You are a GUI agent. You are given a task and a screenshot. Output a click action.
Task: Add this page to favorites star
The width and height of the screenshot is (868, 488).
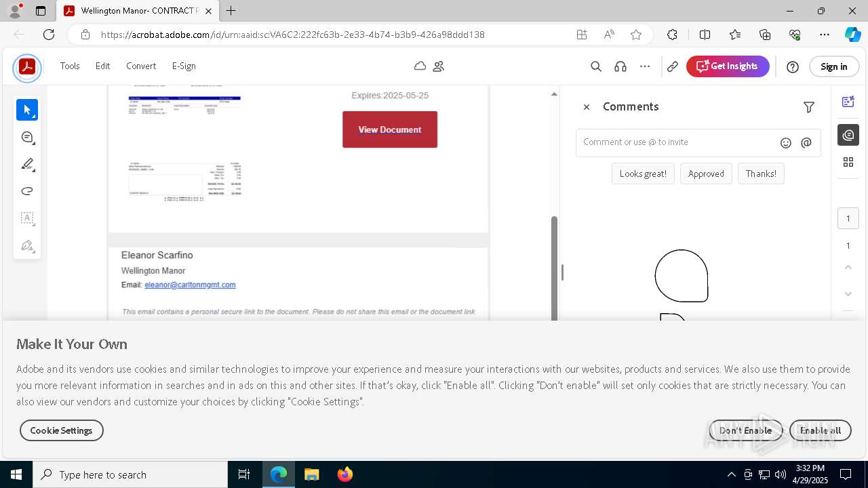point(635,35)
